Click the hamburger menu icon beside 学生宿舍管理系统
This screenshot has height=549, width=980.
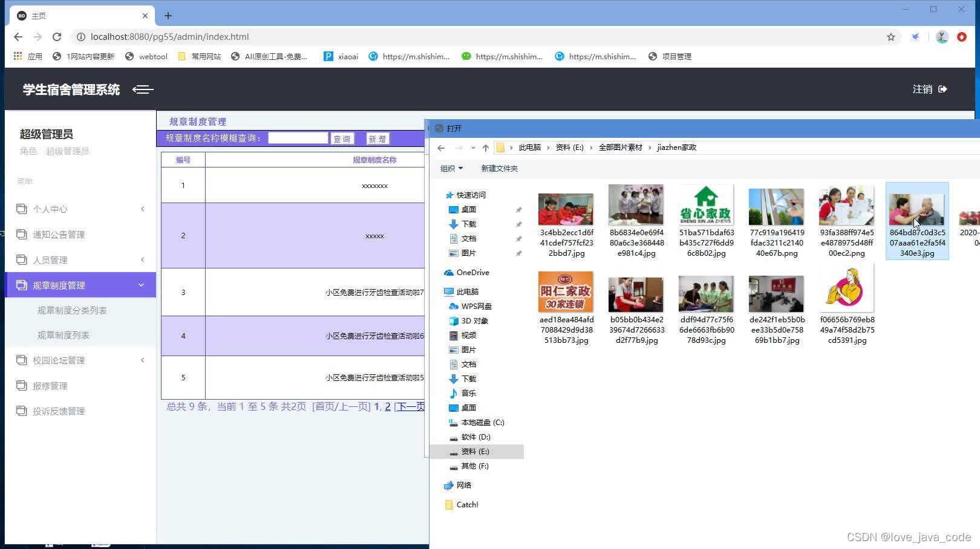click(x=143, y=89)
